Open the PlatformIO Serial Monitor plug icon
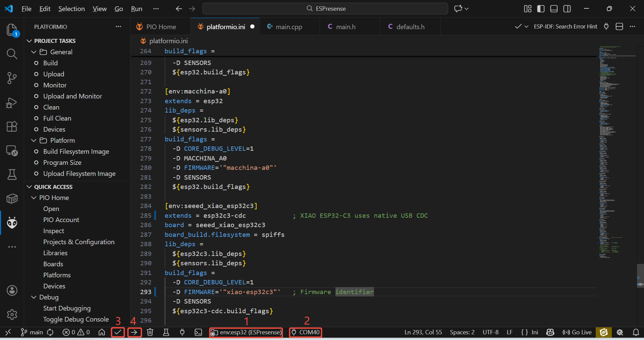Screen dimensions: 644x340 click(x=182, y=332)
